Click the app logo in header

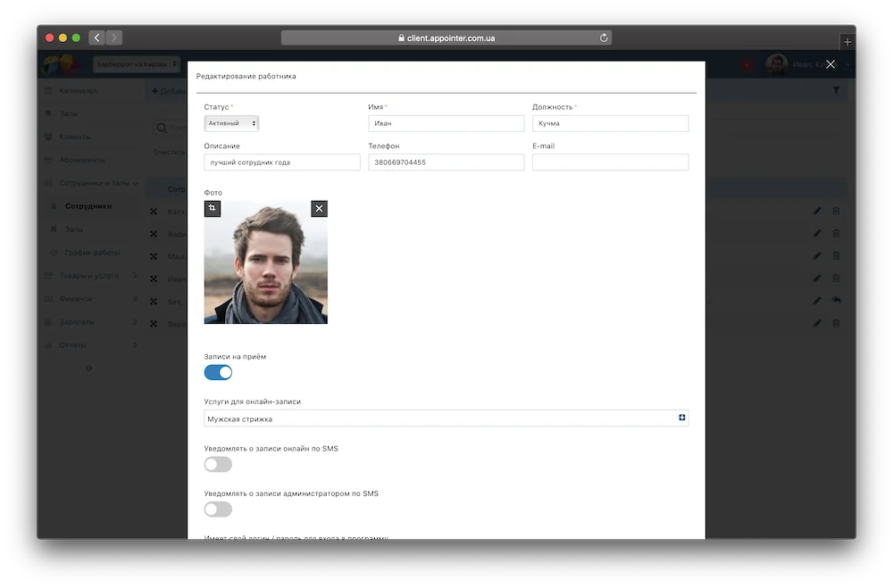click(x=60, y=64)
